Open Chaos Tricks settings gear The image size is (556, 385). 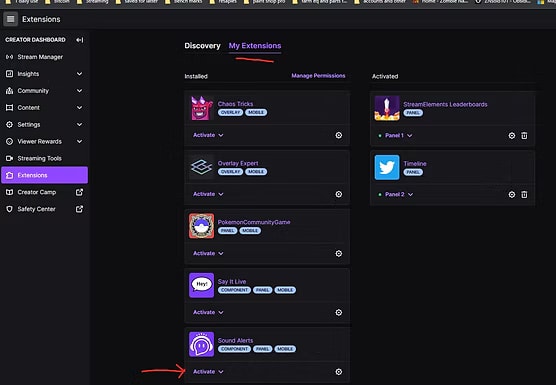pyautogui.click(x=339, y=135)
